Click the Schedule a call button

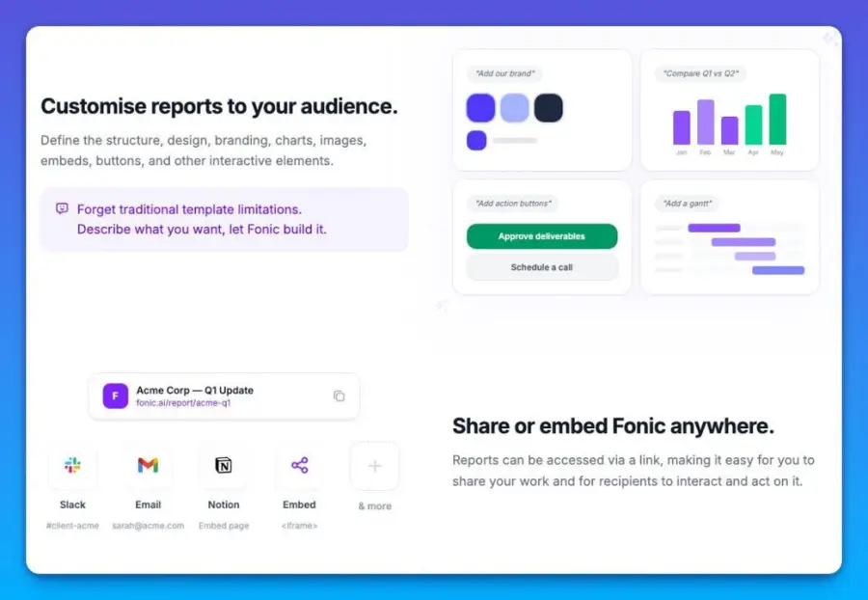[x=542, y=267]
